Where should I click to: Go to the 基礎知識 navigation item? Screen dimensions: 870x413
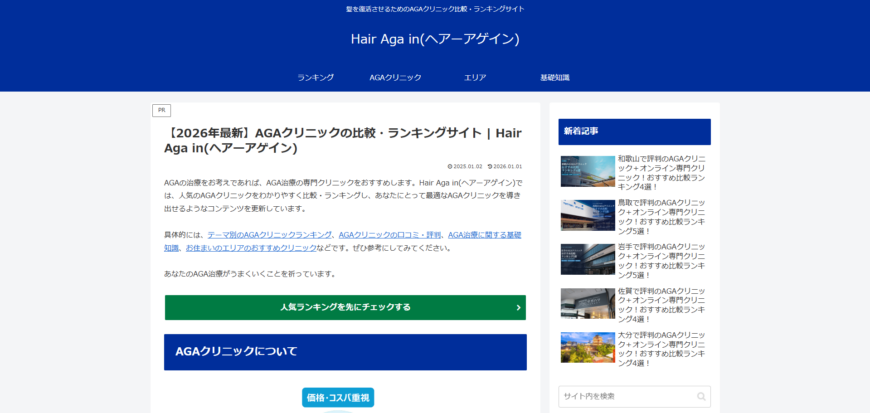click(555, 78)
